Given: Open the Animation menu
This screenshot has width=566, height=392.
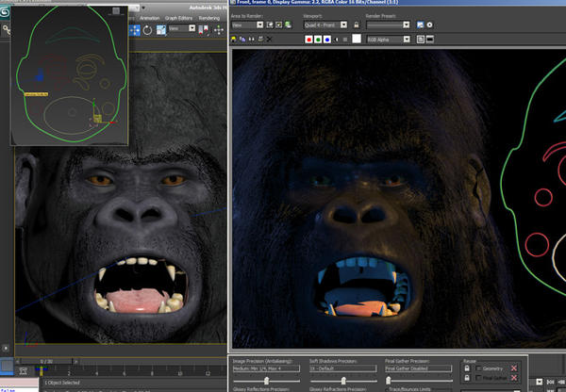Looking at the screenshot, I should pyautogui.click(x=150, y=17).
